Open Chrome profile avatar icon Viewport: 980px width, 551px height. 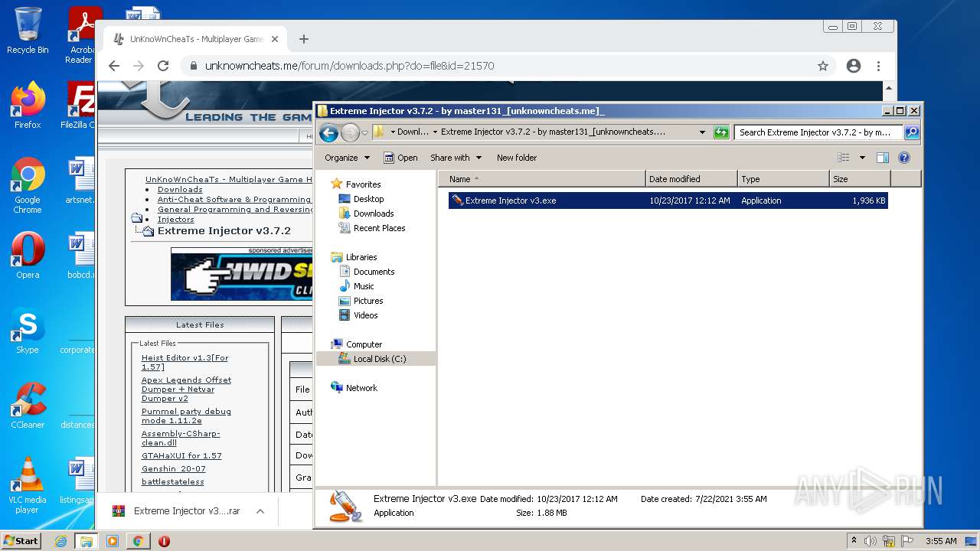click(x=854, y=66)
